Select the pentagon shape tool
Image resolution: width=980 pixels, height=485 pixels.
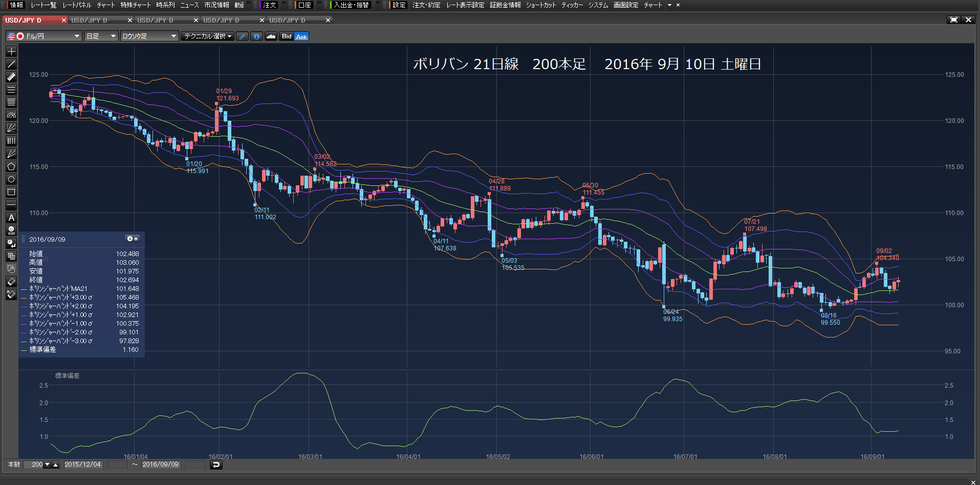11,166
